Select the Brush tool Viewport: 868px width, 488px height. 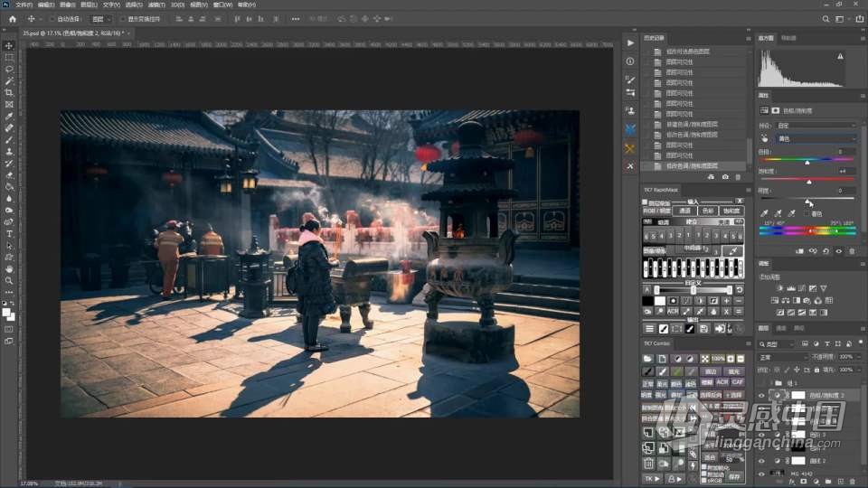tap(9, 139)
